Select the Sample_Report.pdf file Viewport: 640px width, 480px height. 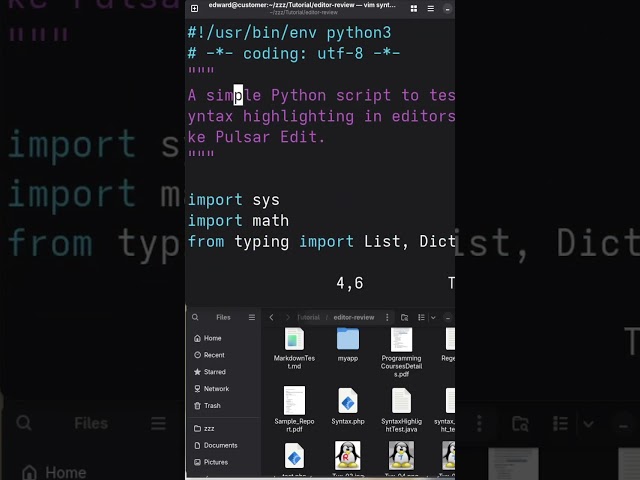coord(294,409)
